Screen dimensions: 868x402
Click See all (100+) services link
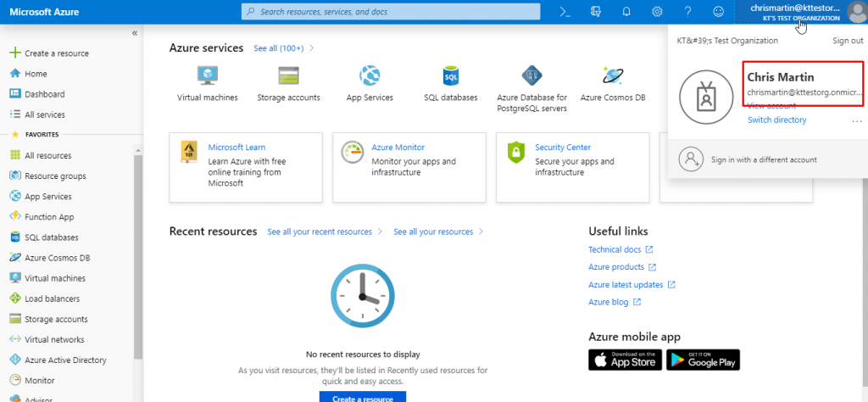283,48
